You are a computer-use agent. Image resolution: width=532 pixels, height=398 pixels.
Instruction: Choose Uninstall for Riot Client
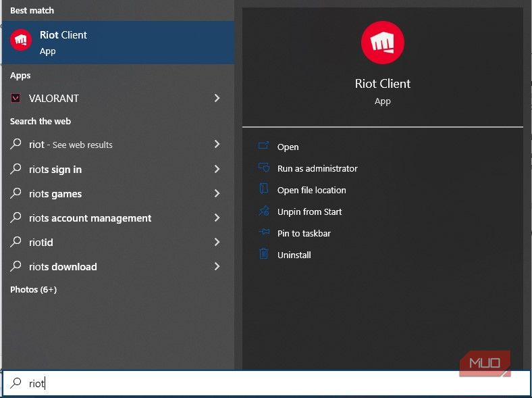coord(294,255)
